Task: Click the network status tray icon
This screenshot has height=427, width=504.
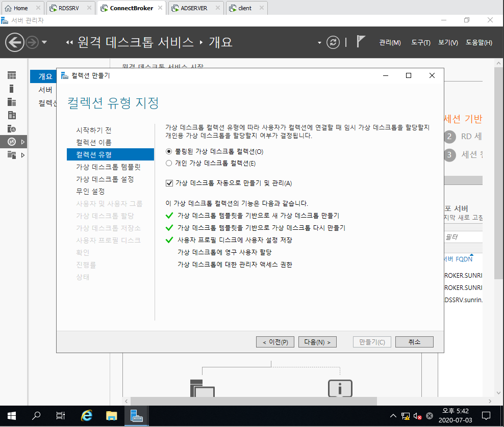Action: [x=406, y=416]
